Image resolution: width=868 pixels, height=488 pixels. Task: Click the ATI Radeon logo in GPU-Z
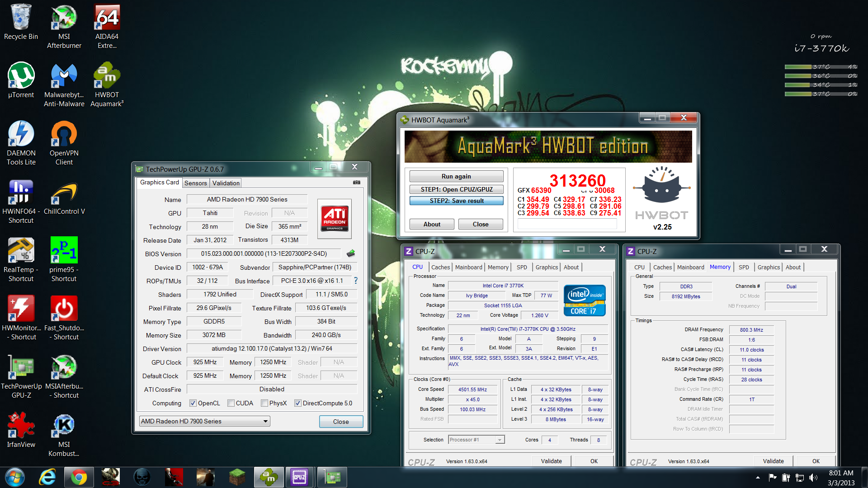click(x=335, y=219)
